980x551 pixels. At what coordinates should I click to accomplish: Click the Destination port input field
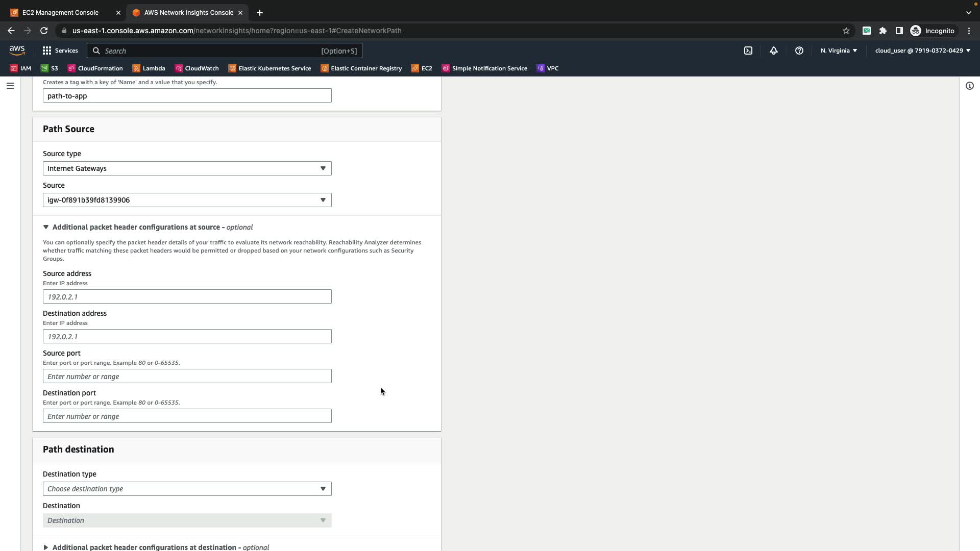(x=187, y=416)
